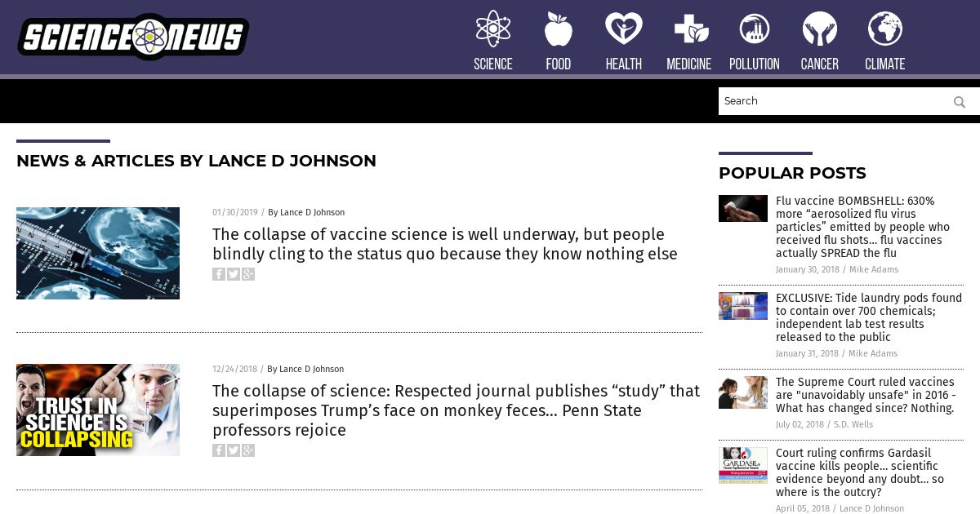Focus the Search text field

click(833, 101)
